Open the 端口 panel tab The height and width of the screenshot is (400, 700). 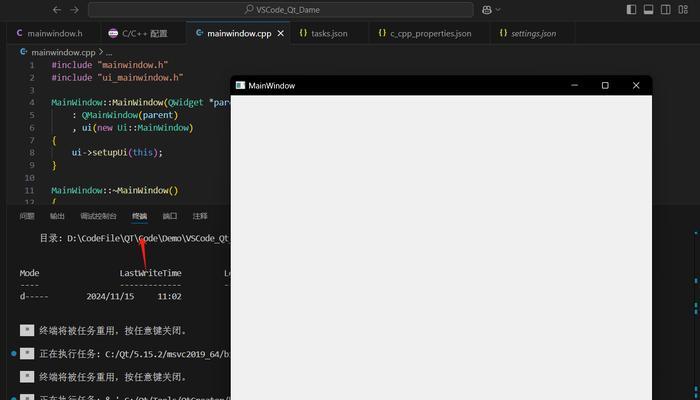coord(170,216)
